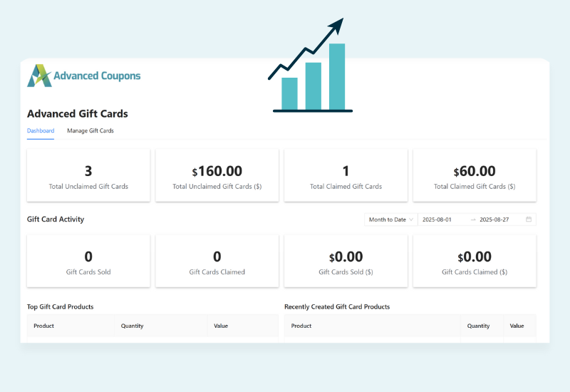Open the Month to Date dropdown

[390, 220]
